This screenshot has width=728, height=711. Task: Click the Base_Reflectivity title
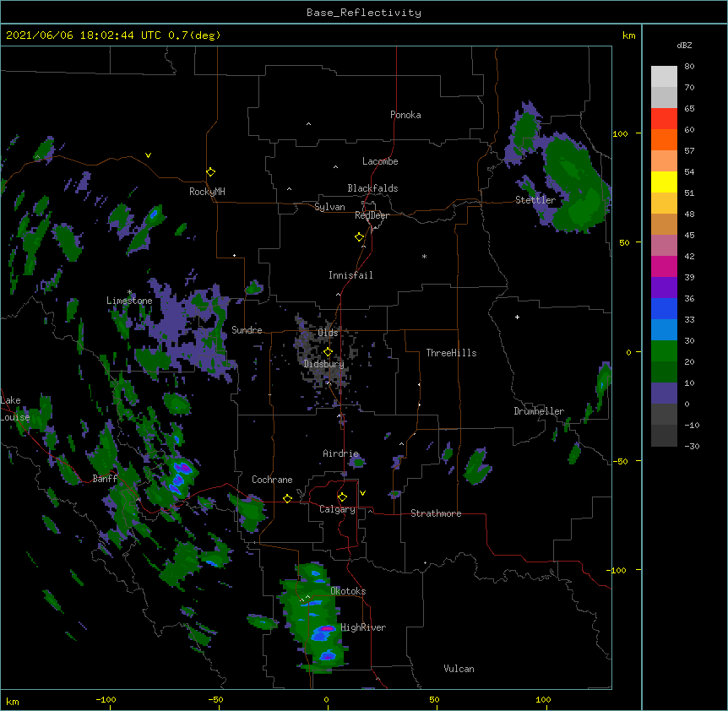(x=364, y=13)
